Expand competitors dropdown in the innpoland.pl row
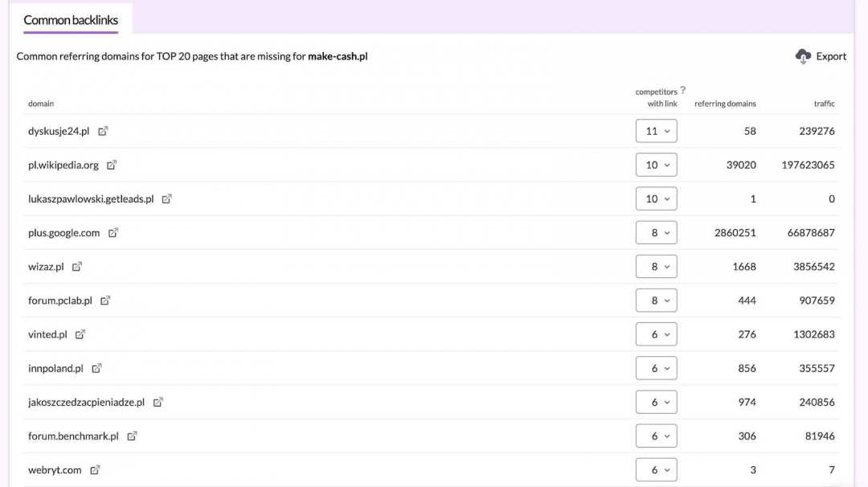The height and width of the screenshot is (487, 868). click(656, 368)
